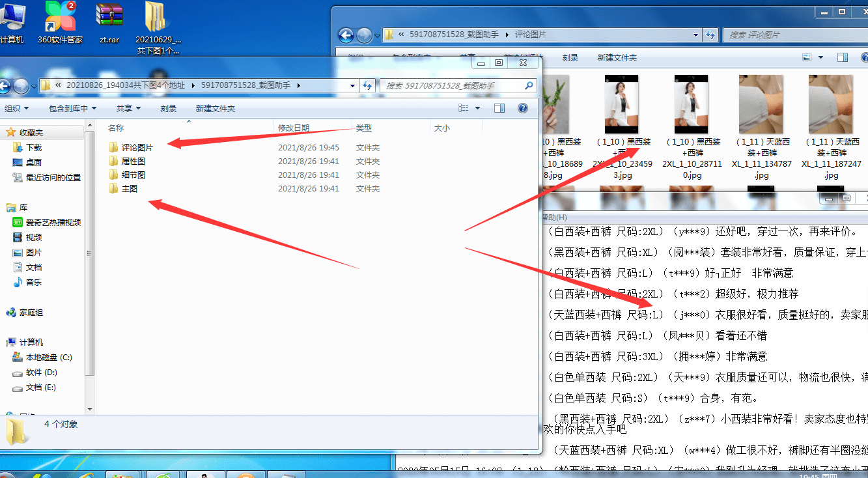The width and height of the screenshot is (868, 478).
Task: Open address dropdown in rear 评论图片 window
Action: (696, 35)
